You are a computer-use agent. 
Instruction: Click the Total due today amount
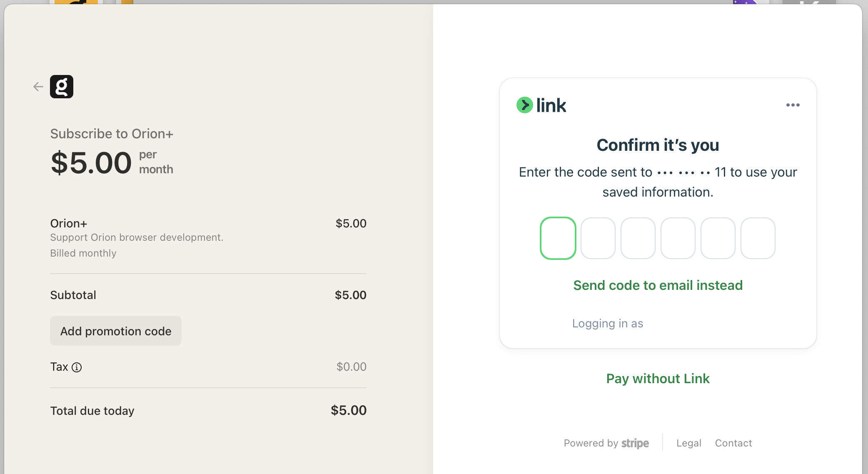(349, 411)
